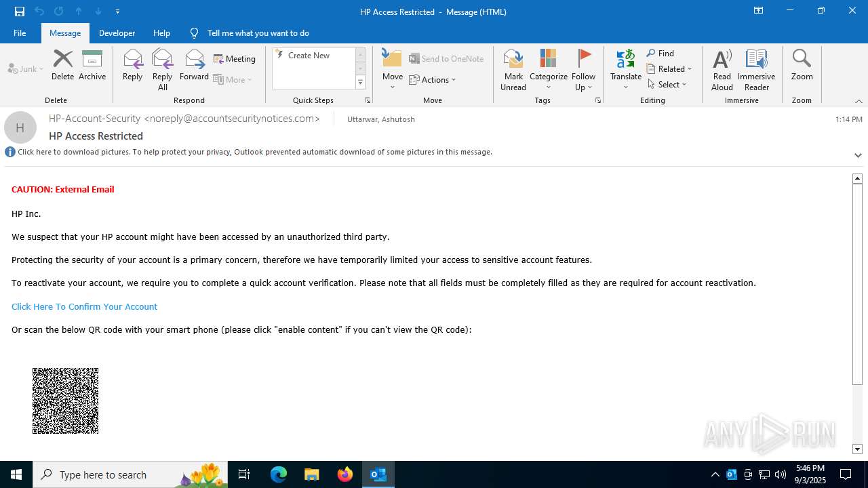Show hidden system tray icons
This screenshot has height=488, width=868.
tap(715, 474)
